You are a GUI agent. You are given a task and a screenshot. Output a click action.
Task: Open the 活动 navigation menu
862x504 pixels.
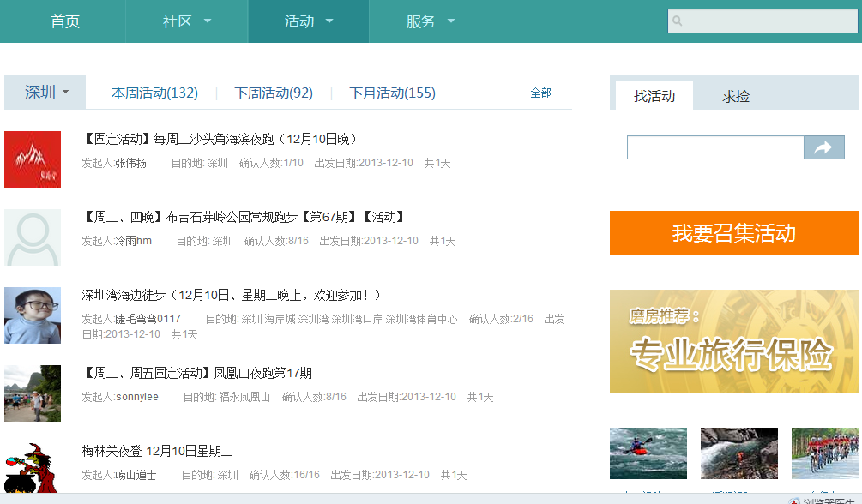(308, 21)
